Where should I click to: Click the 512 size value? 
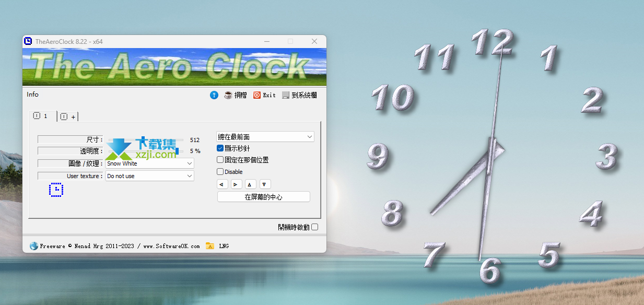[195, 140]
